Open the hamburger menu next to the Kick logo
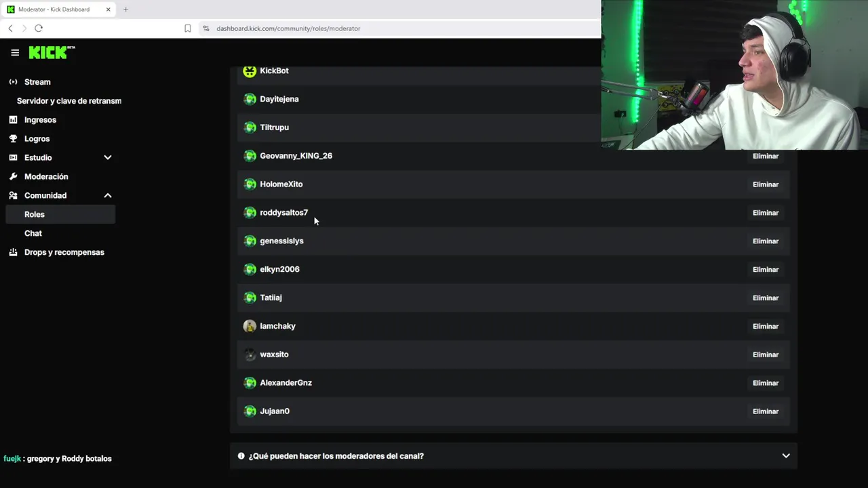This screenshot has height=488, width=868. tap(15, 53)
